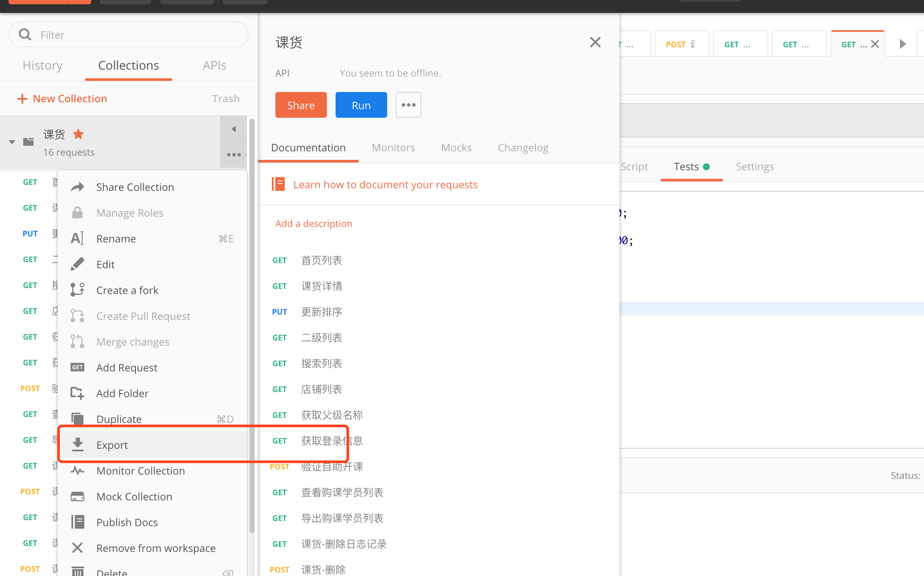Screen dimensions: 924x576
Task: Click the Share Collection arrow icon
Action: (x=77, y=187)
